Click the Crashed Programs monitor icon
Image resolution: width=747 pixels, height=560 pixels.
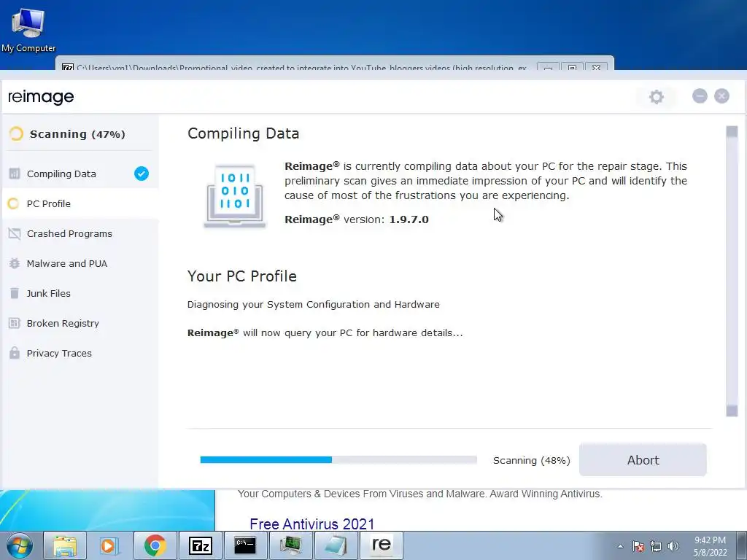click(x=15, y=234)
